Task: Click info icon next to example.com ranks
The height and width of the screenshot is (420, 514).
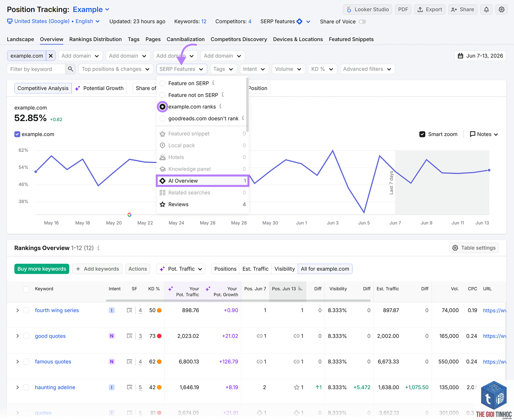Action: [x=220, y=106]
